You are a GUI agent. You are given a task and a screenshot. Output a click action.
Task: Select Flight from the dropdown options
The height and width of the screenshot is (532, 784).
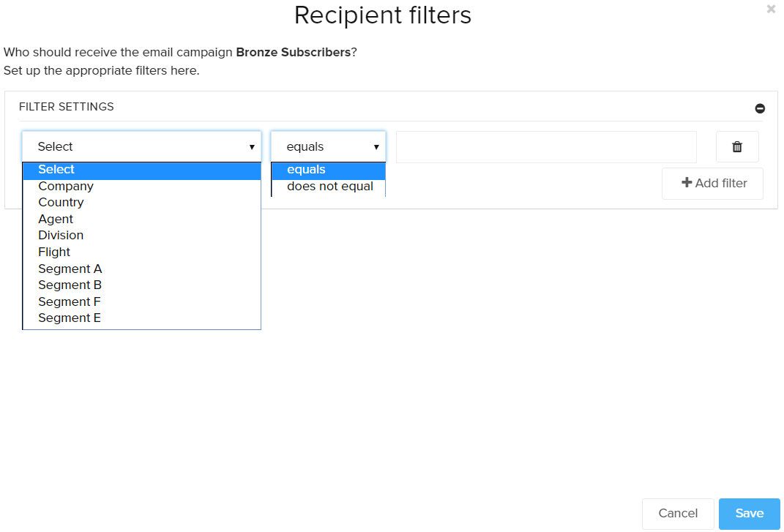point(54,252)
